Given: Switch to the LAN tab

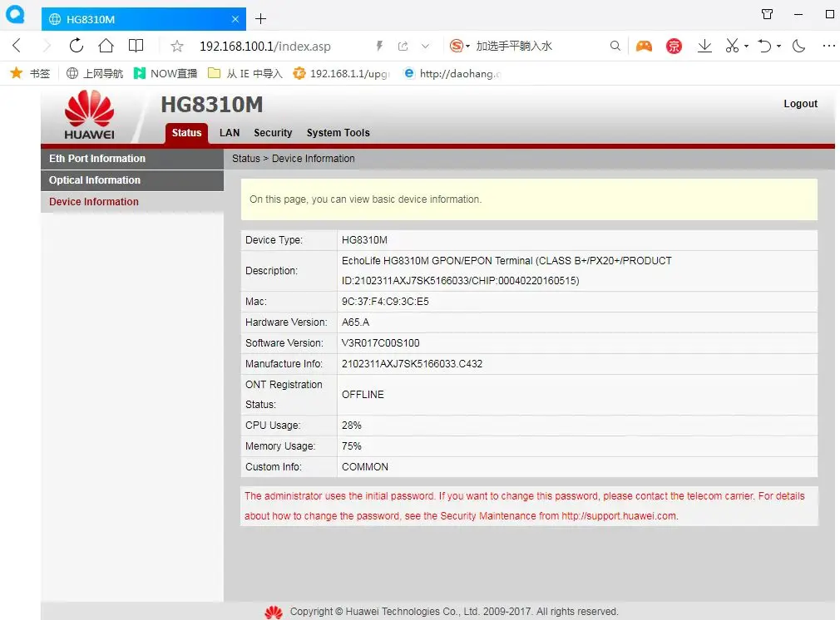Looking at the screenshot, I should click(x=230, y=133).
